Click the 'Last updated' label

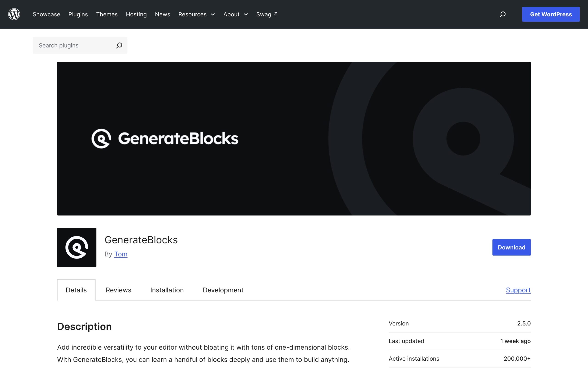406,341
